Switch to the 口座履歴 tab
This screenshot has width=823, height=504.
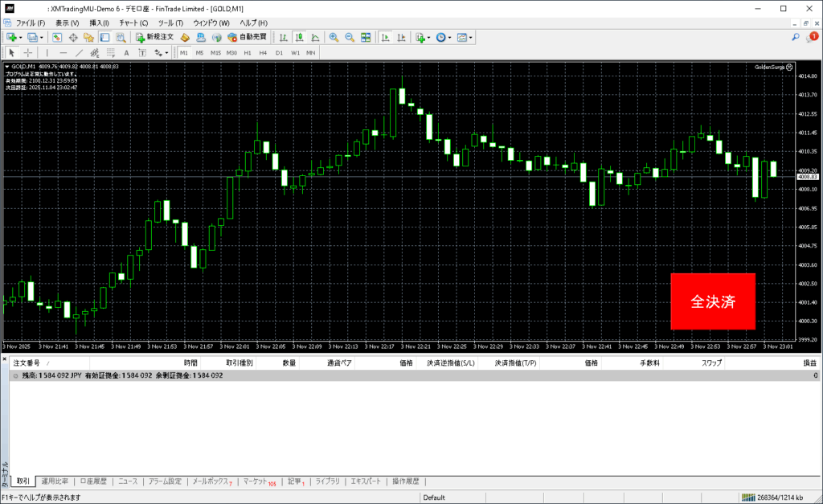pos(93,481)
